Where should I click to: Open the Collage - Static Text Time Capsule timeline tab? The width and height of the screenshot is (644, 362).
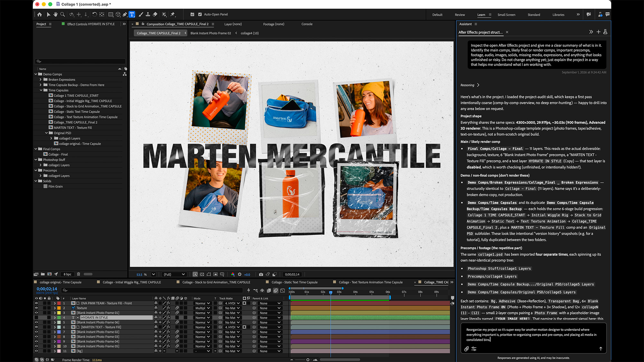294,282
